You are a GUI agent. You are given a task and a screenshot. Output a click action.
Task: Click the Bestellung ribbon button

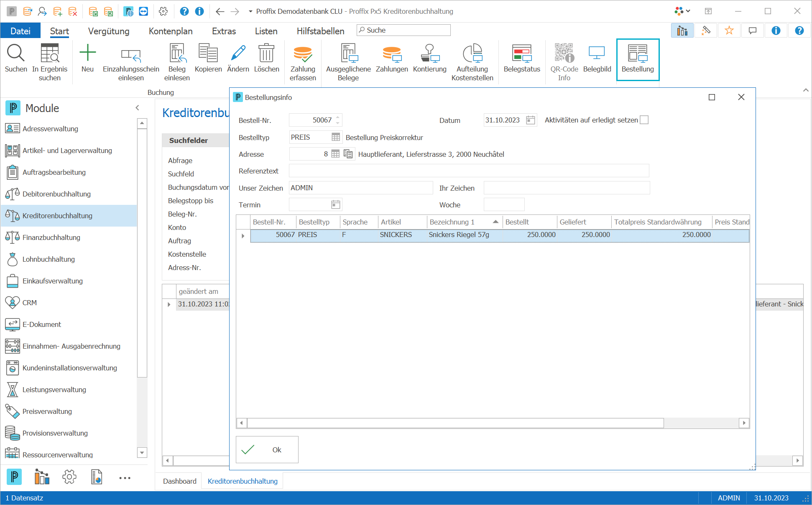638,59
